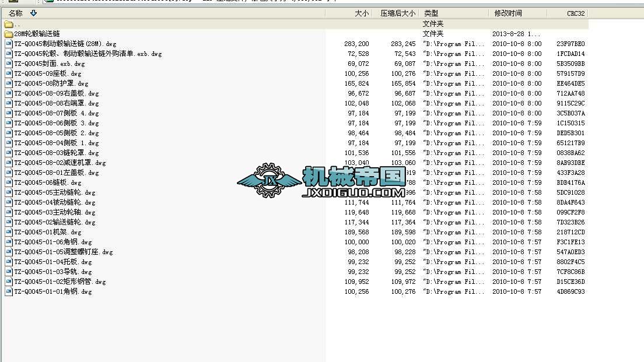
Task: Select icon of TZ-Q0045-06链板.dwg
Action: click(9, 182)
